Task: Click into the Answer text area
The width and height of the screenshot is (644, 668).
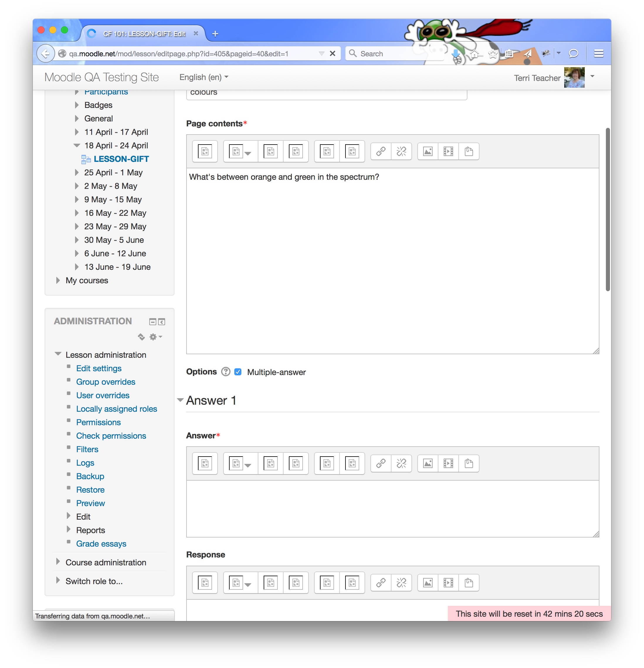Action: (392, 508)
